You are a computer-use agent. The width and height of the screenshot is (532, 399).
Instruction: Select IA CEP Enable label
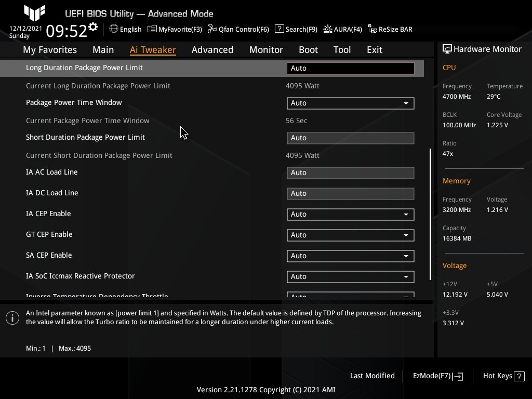click(x=48, y=214)
